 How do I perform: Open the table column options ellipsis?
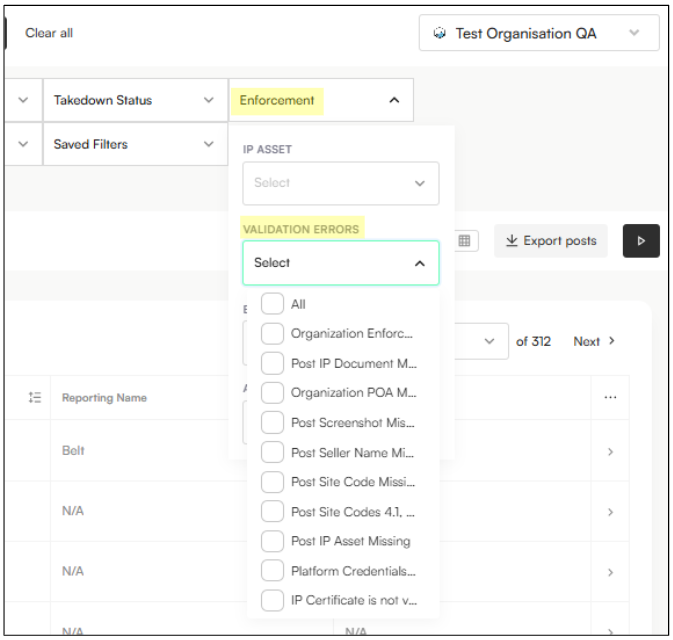[x=610, y=398]
